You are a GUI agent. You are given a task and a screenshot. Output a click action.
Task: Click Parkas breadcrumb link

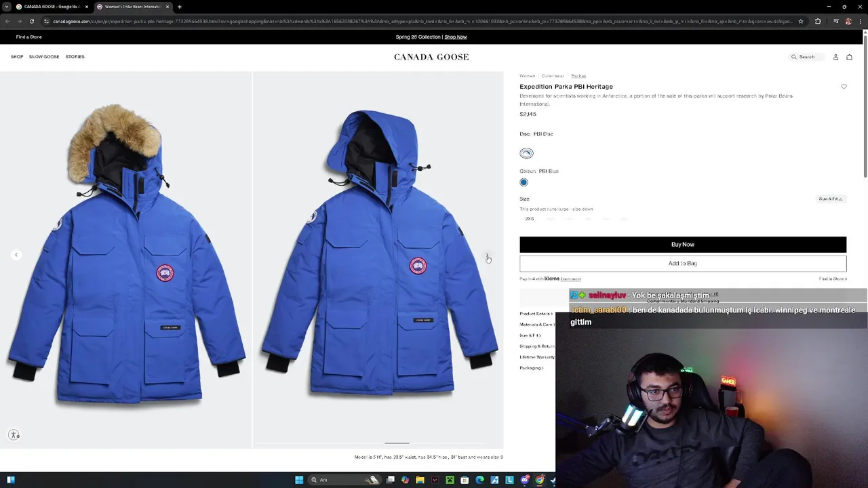coord(578,76)
